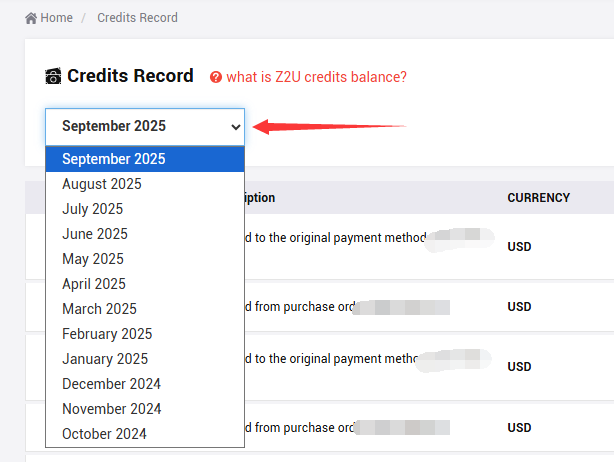Choose the November 2024 option
The height and width of the screenshot is (462, 614).
(111, 409)
